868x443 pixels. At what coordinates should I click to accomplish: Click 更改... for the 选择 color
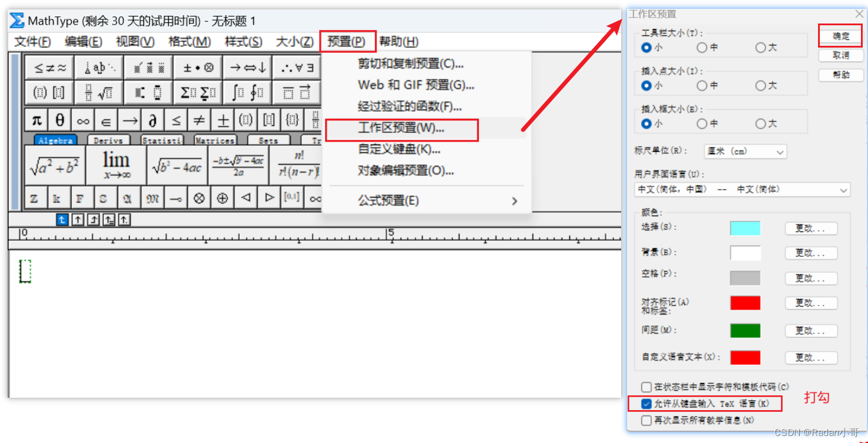click(x=811, y=229)
